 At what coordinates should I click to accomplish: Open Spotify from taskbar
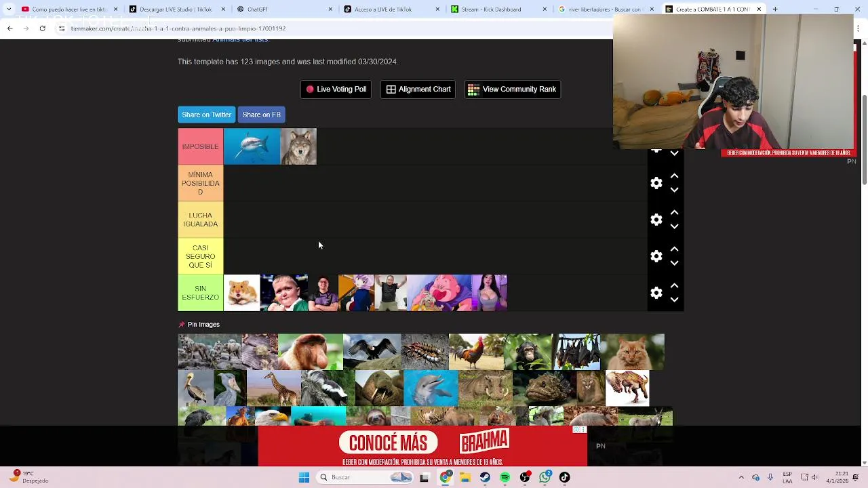[x=505, y=477]
